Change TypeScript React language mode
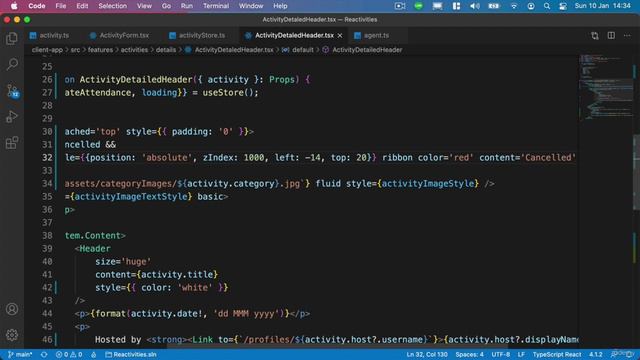640x360 pixels. [x=557, y=354]
